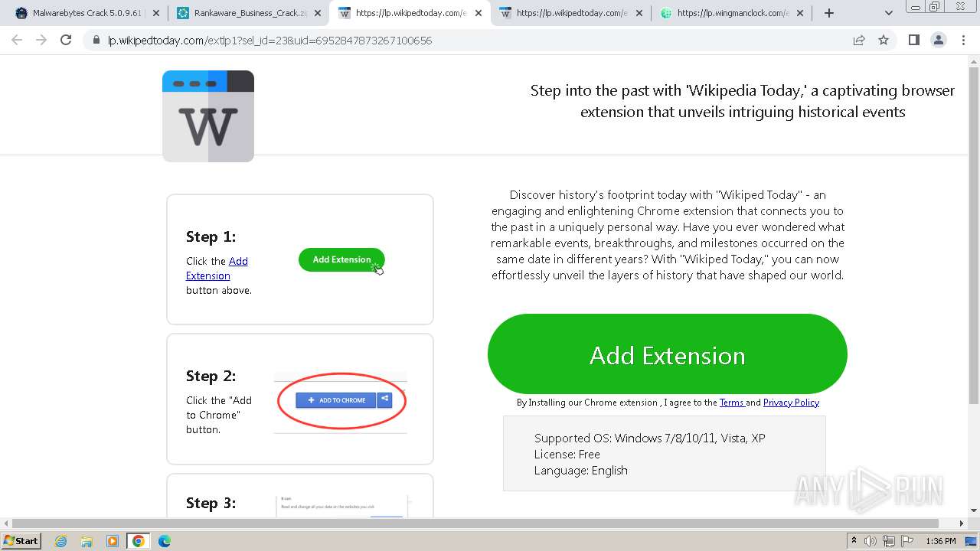This screenshot has width=980, height=551.
Task: Go forward to next page
Action: 41,40
